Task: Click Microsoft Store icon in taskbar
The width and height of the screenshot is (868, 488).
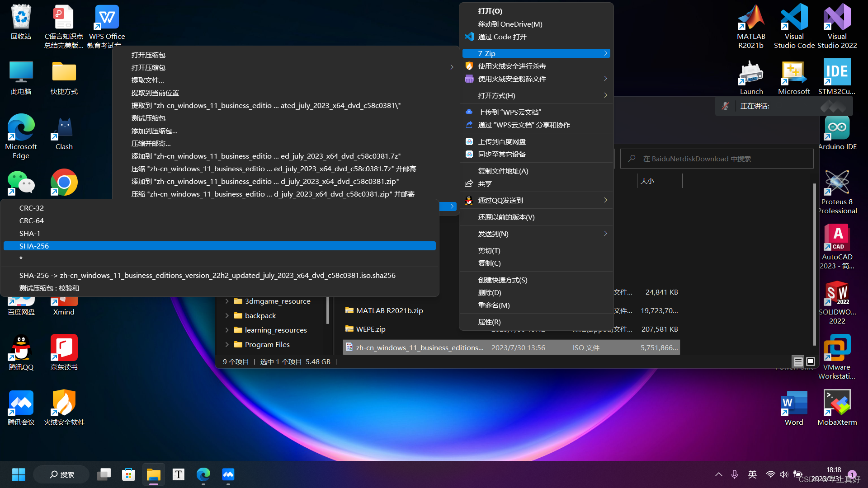Action: [129, 474]
